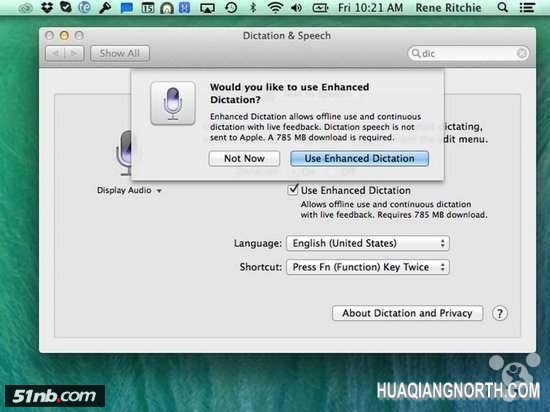The width and height of the screenshot is (550, 412).
Task: Toggle the Use Enhanced Dictation checkbox
Action: (x=293, y=190)
